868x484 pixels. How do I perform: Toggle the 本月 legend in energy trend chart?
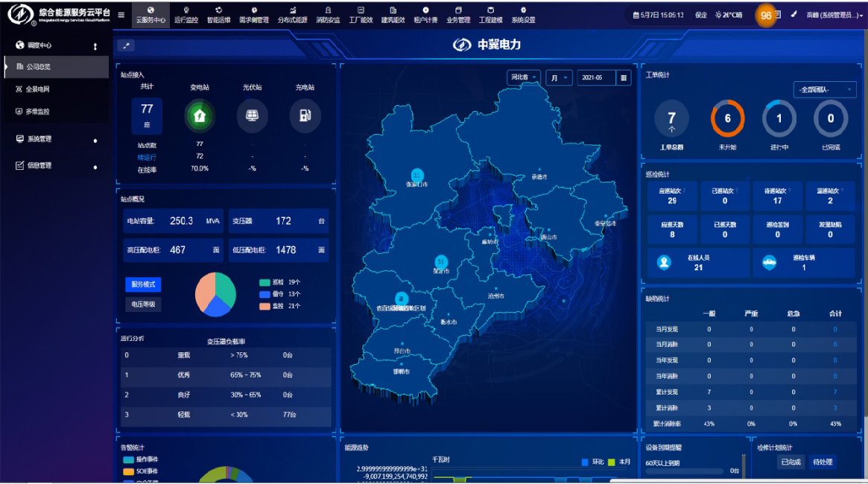click(620, 462)
